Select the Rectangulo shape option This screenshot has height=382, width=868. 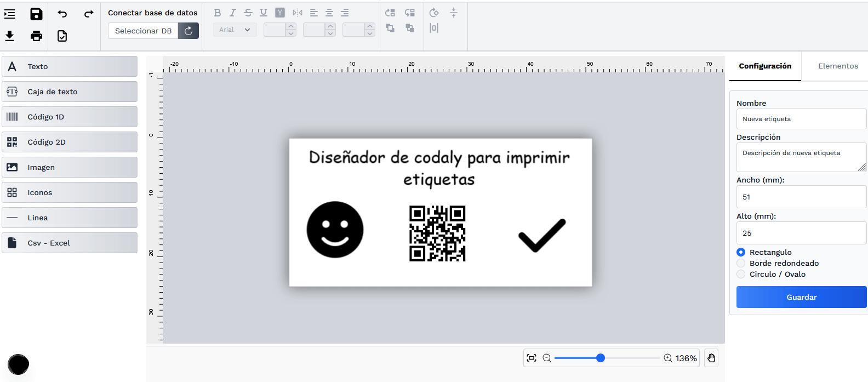[741, 252]
